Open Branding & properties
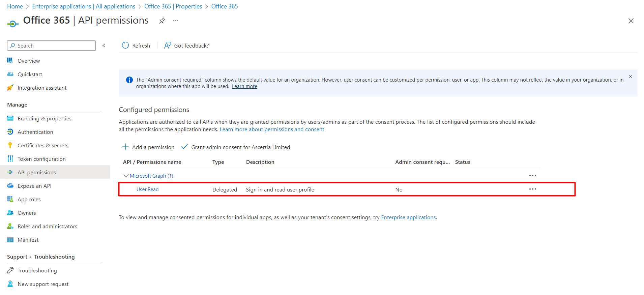Screen dimensions: 644x295 [45, 119]
